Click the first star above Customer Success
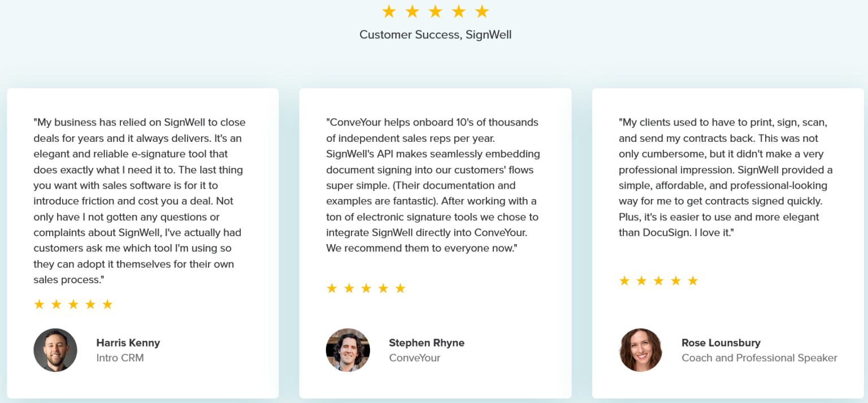The image size is (868, 403). click(x=389, y=11)
